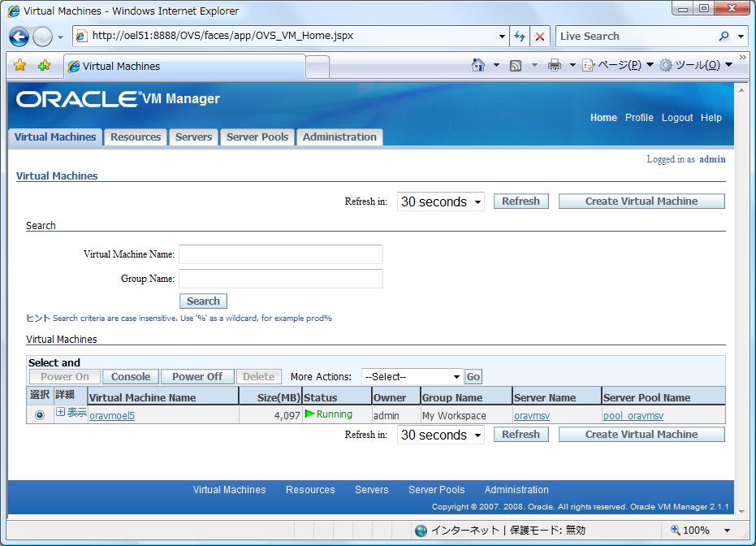Click the green Running status icon
This screenshot has width=756, height=546.
tap(310, 414)
